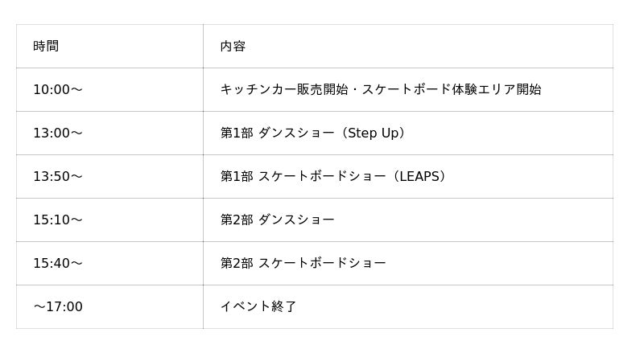This screenshot has width=644, height=353.
Task: Click the 第2部 ダンスショー entry
Action: [277, 220]
